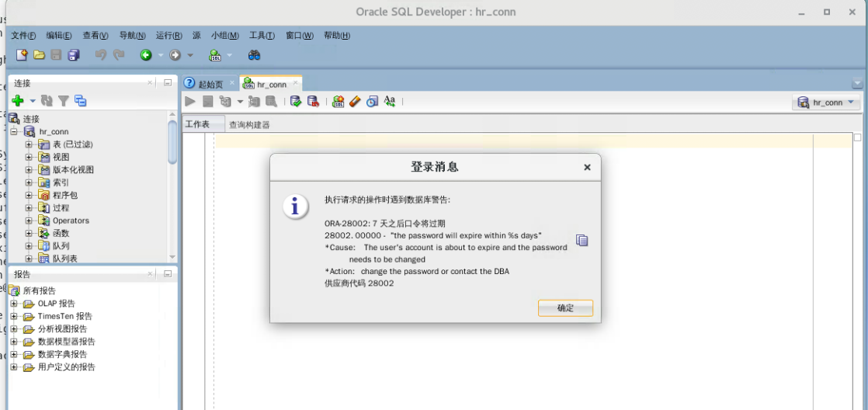Open dropdown arrow next to SQL Worksheet icon
This screenshot has width=868, height=410.
[x=229, y=55]
